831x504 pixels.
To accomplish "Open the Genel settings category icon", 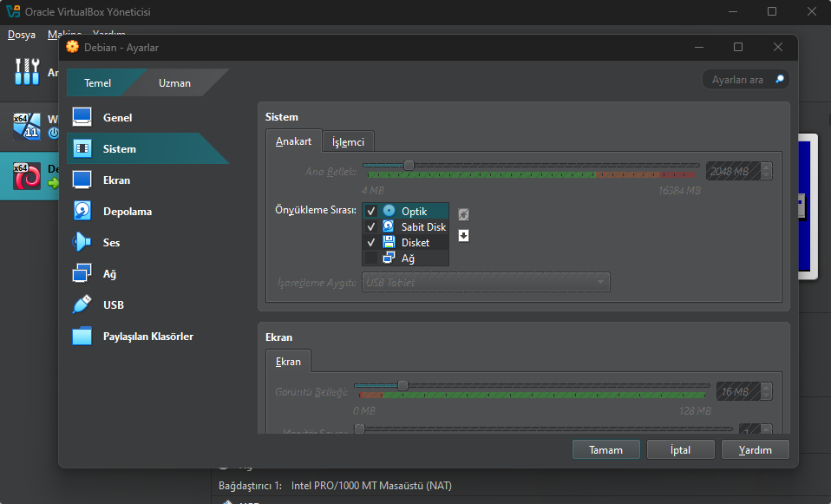I will coord(82,118).
